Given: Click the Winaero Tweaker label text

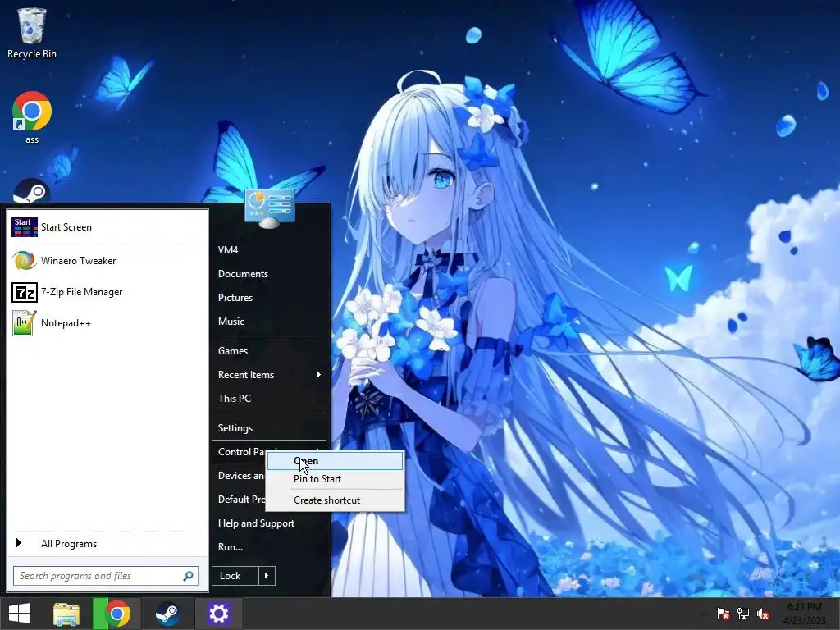Looking at the screenshot, I should click(x=78, y=261).
